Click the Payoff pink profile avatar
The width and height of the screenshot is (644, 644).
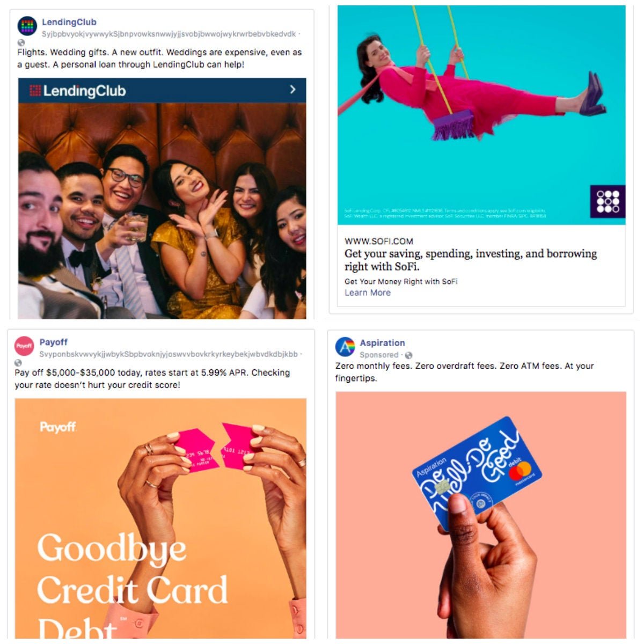pyautogui.click(x=24, y=346)
